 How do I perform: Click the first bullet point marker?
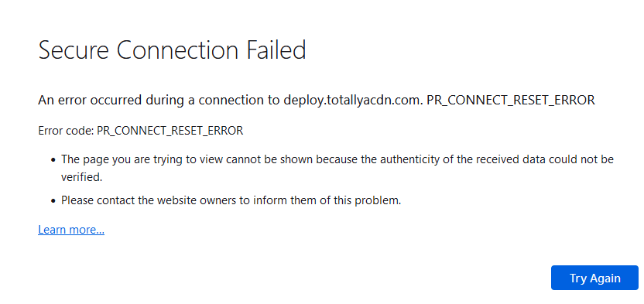[53, 160]
